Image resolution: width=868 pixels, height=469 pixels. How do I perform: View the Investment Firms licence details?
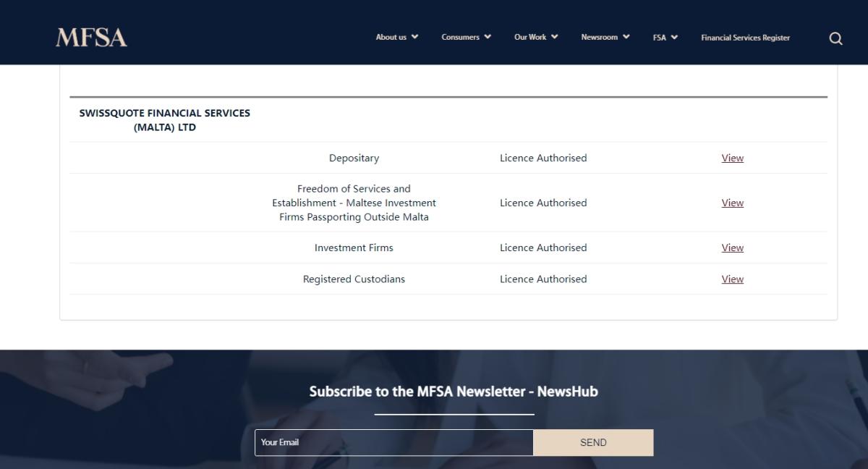click(732, 248)
